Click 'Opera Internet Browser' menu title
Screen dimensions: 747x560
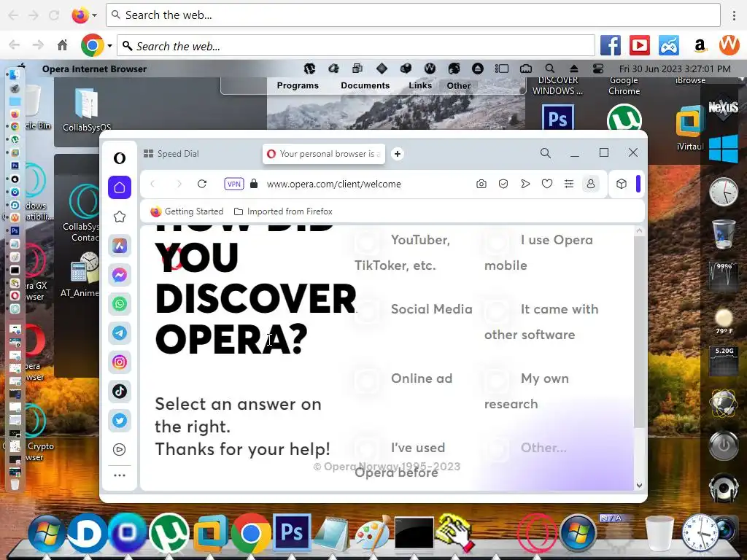coord(94,69)
